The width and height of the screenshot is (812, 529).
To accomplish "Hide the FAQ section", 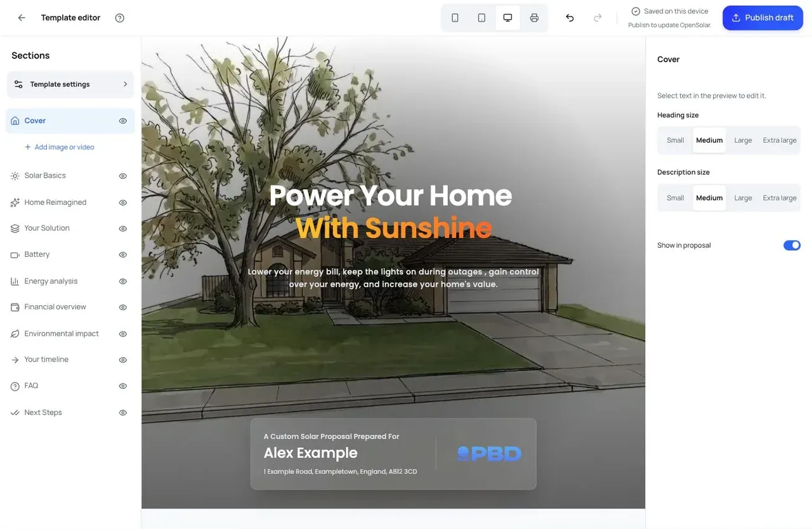I will [123, 386].
